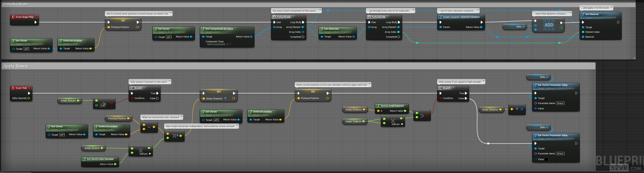Click the Event Begin Play output delegate pin
The image size is (644, 173).
tap(37, 17)
